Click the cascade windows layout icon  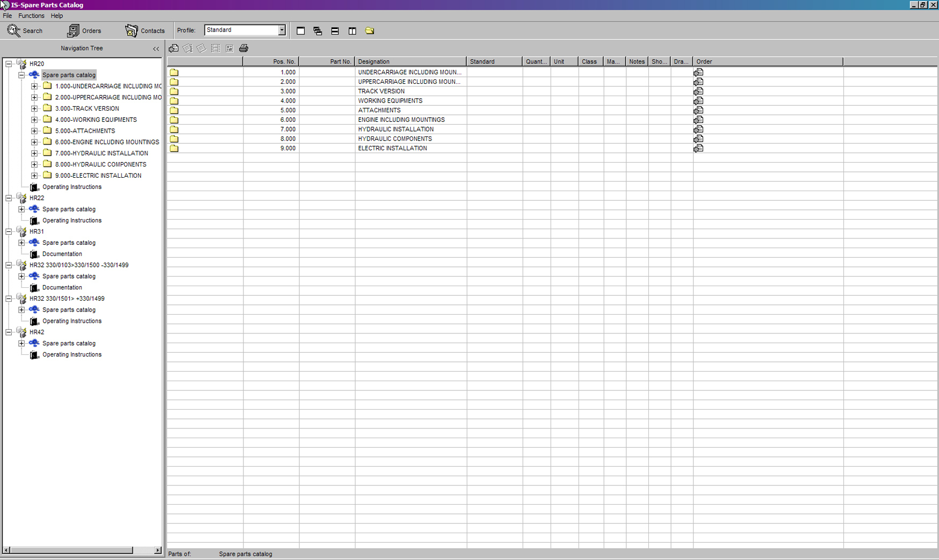tap(317, 31)
